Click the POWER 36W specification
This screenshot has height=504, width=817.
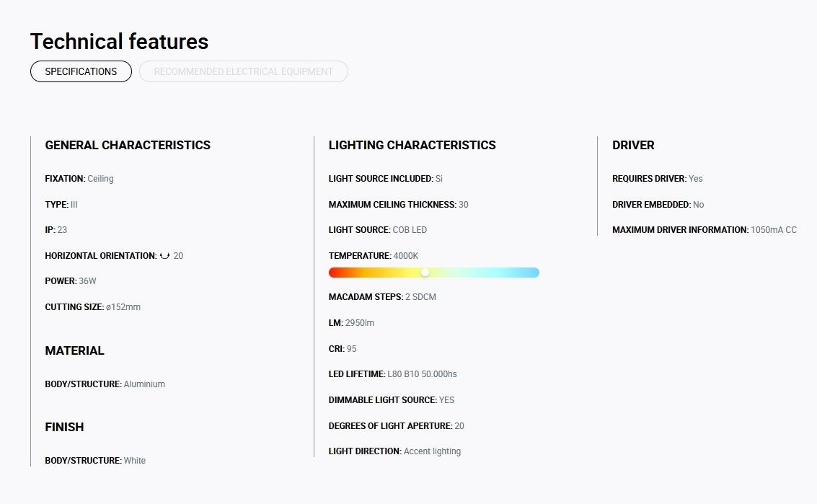[x=71, y=281]
